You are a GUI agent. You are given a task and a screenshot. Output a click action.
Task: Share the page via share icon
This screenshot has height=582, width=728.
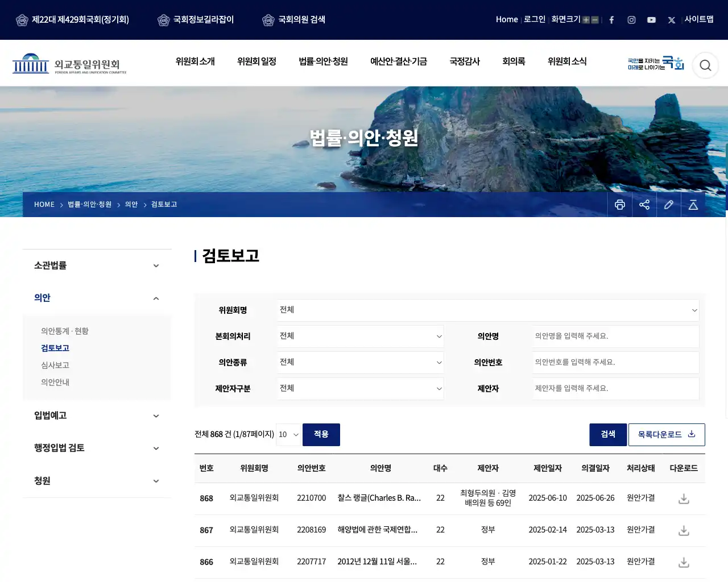point(644,205)
